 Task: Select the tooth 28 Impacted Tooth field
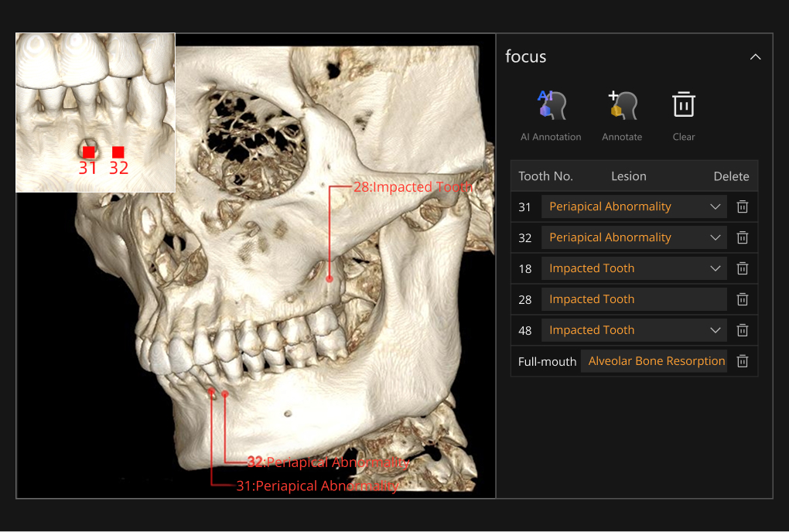coord(634,299)
